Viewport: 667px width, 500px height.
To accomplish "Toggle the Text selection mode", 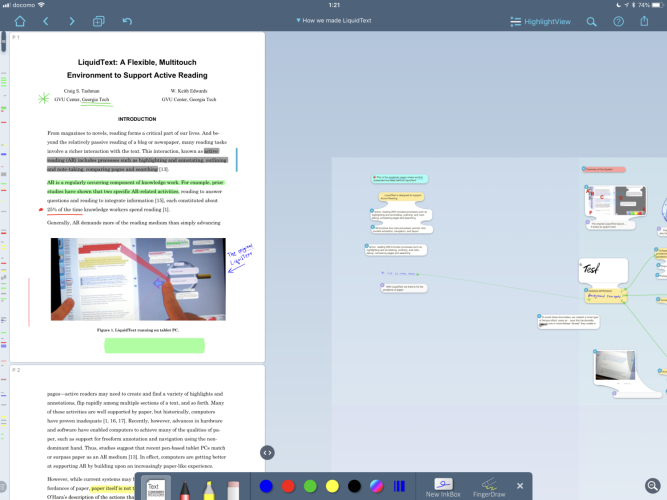I will coord(154,487).
